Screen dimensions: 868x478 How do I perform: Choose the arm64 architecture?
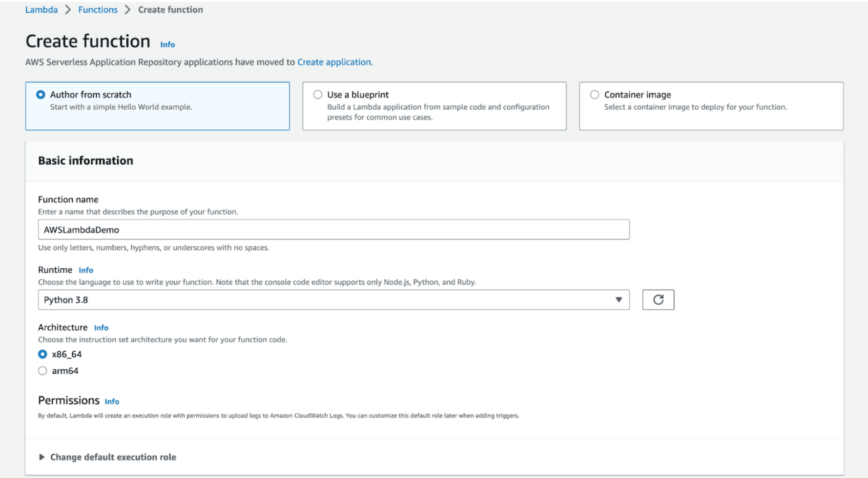click(43, 371)
